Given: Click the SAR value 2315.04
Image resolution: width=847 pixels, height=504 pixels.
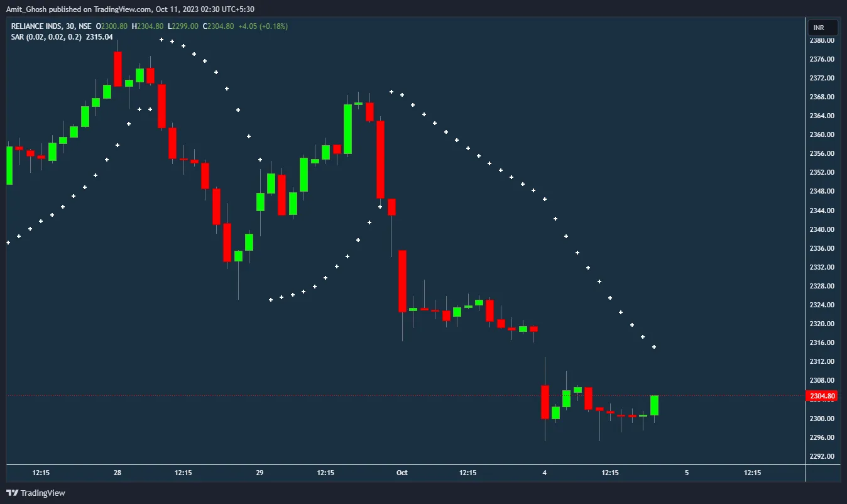Looking at the screenshot, I should pyautogui.click(x=101, y=36).
